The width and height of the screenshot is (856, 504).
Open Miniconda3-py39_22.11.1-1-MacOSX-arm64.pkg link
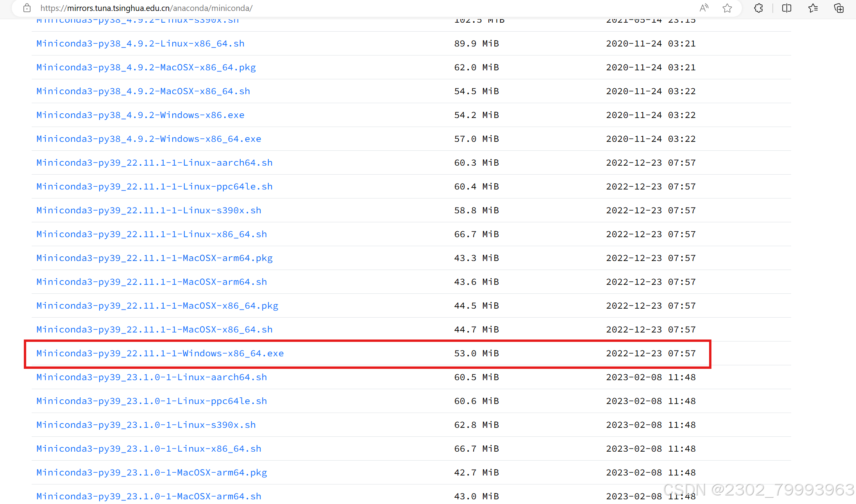[154, 258]
